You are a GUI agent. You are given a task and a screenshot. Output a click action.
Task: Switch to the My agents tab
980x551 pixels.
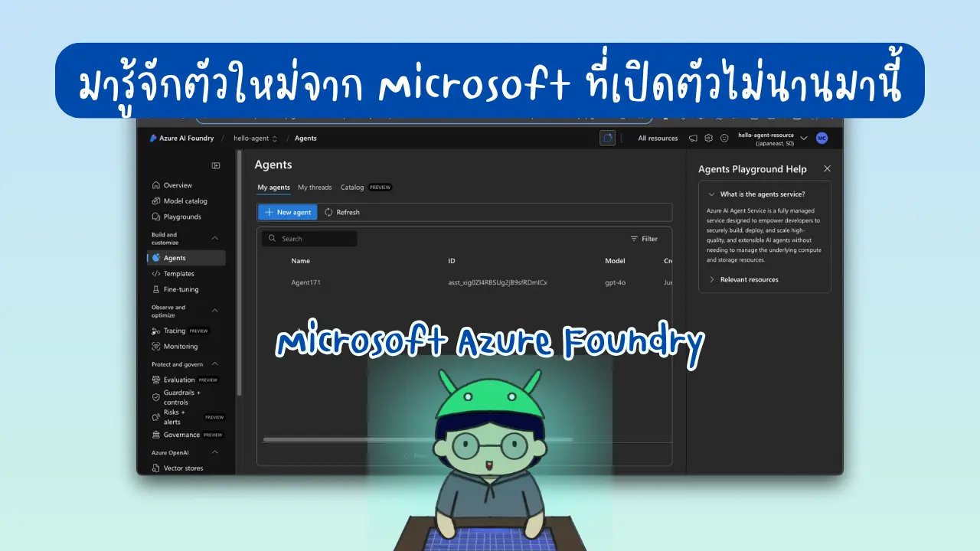pyautogui.click(x=273, y=187)
